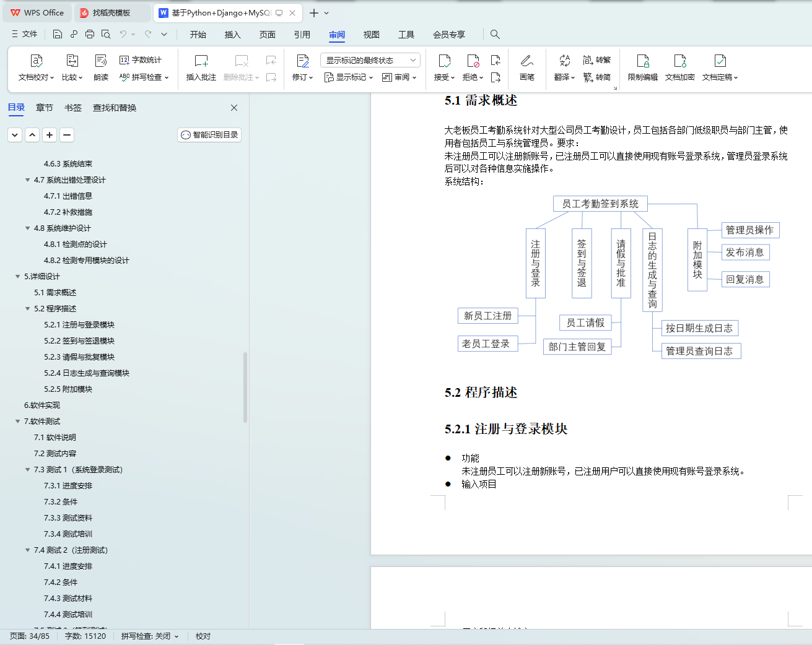This screenshot has width=812, height=645.
Task: Open the 查找和替换 tab in navigation pane
Action: pos(115,108)
